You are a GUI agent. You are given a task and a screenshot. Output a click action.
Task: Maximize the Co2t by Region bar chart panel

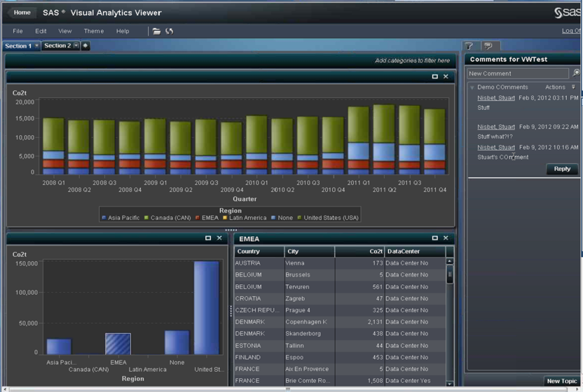pyautogui.click(x=208, y=238)
